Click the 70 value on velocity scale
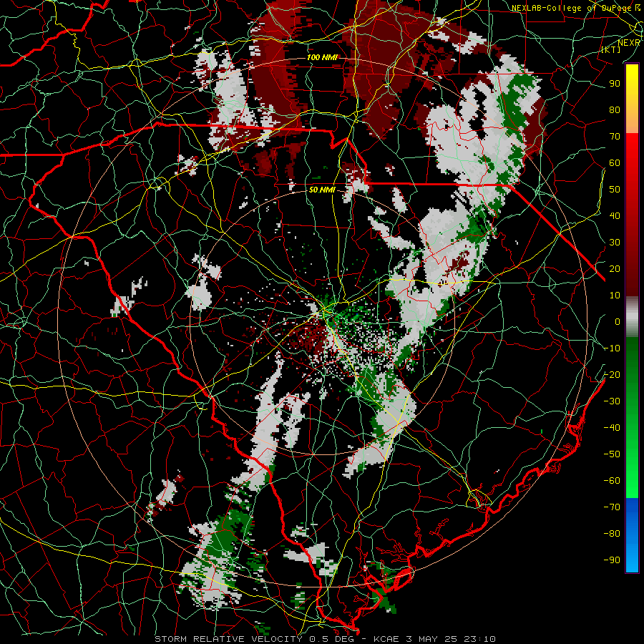This screenshot has height=644, width=644. tap(615, 137)
